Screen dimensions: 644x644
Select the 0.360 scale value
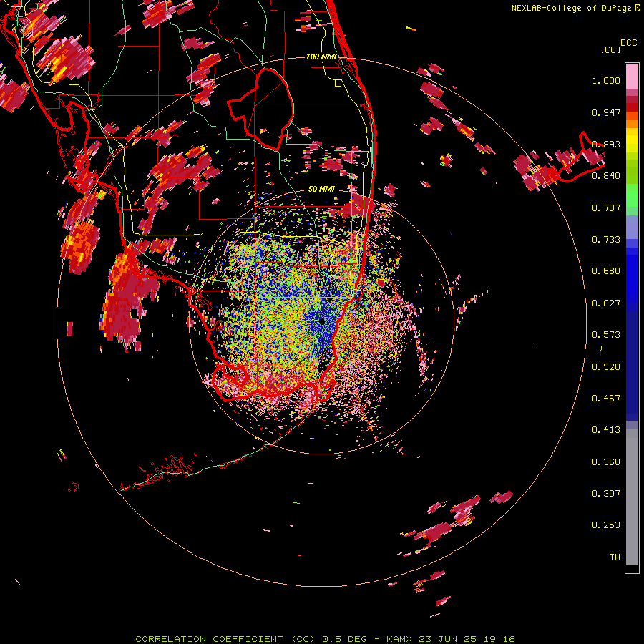[606, 462]
